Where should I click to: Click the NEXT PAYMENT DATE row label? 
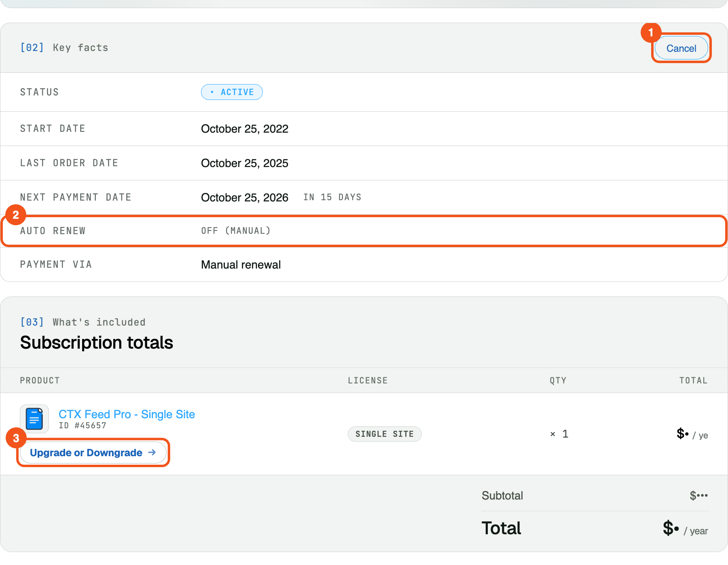tap(76, 197)
